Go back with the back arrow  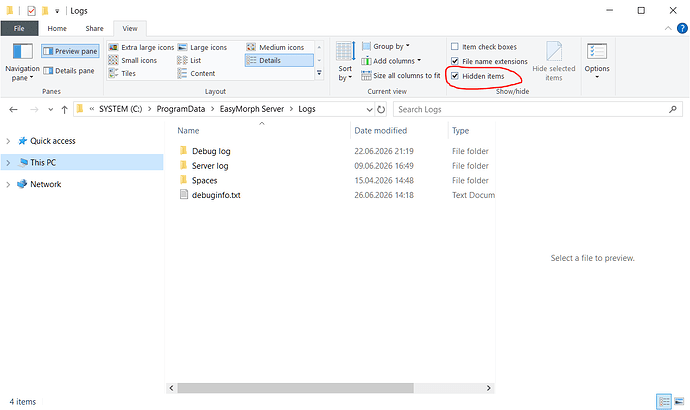coord(14,110)
